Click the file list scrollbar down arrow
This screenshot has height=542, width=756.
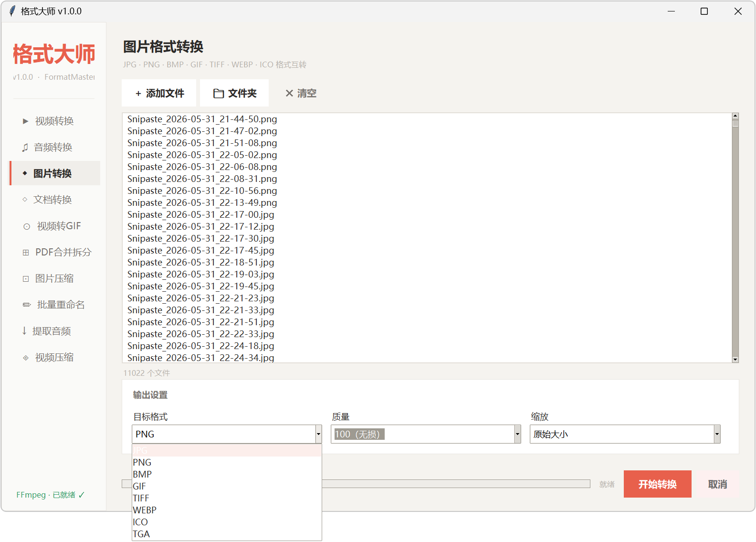(735, 360)
